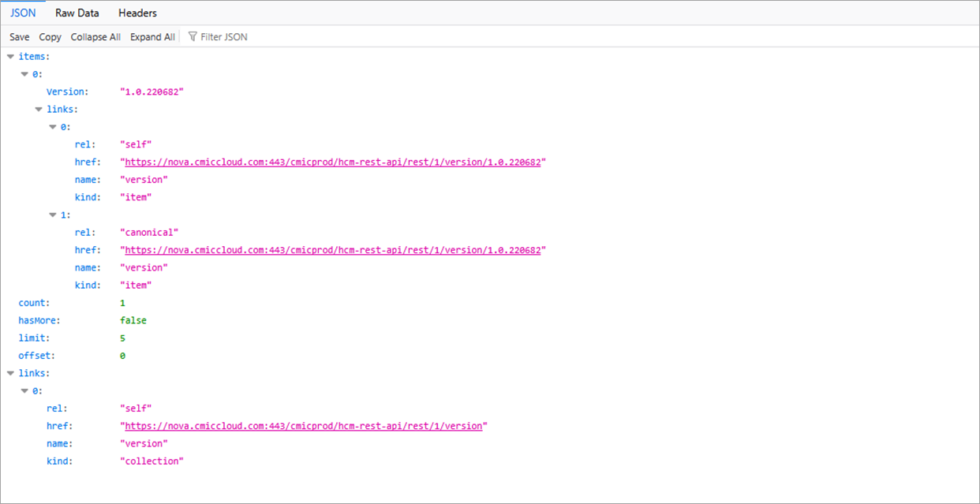
Task: Open the Headers tab
Action: pyautogui.click(x=137, y=13)
